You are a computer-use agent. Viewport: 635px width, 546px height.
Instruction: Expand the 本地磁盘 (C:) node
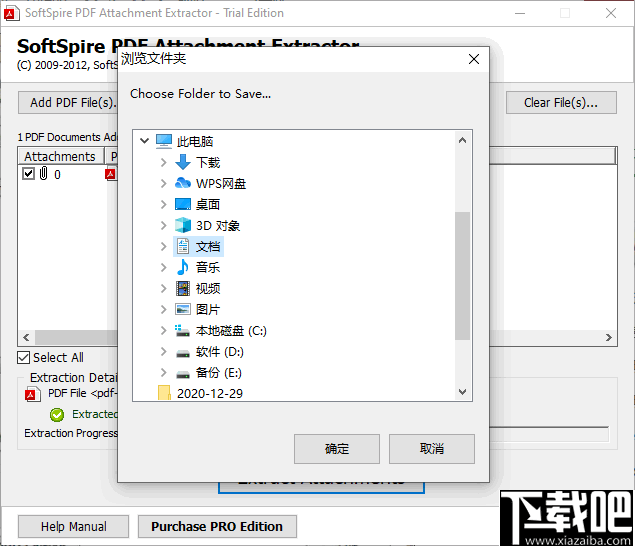click(163, 331)
